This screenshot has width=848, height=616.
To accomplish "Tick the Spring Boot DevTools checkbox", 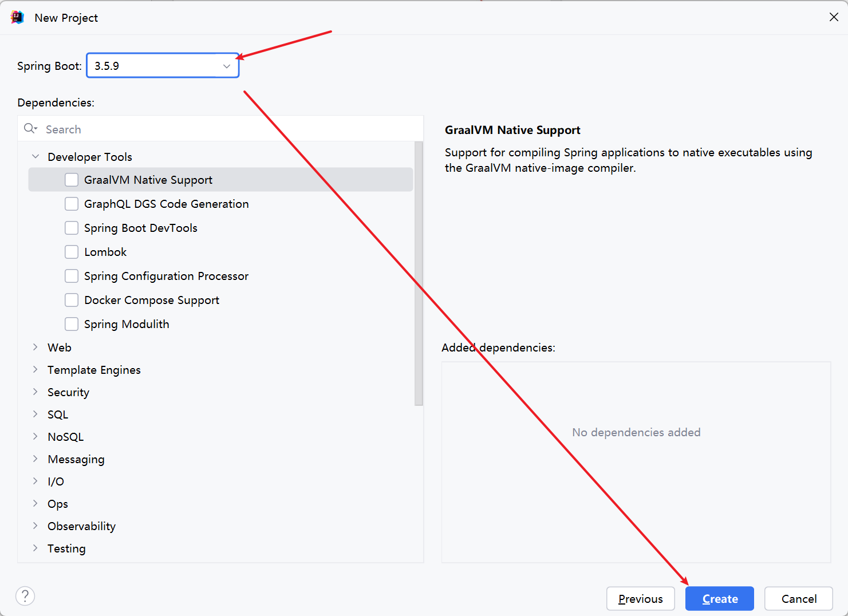I will pos(72,228).
